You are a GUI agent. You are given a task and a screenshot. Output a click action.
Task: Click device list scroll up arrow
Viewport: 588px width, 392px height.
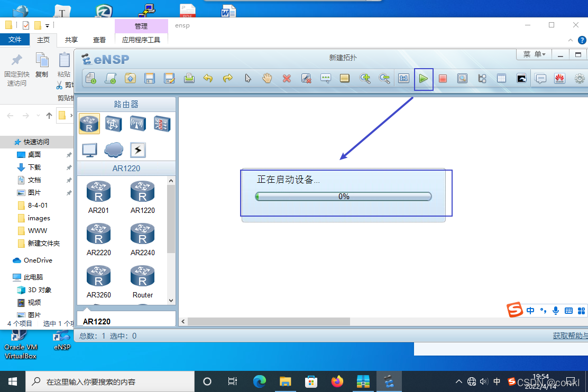(171, 181)
